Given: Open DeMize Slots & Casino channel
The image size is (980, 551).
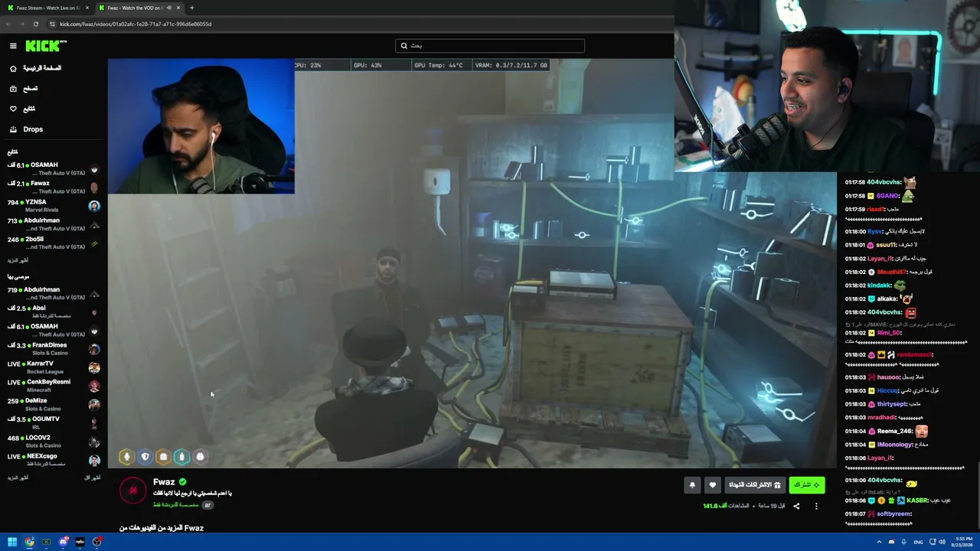Looking at the screenshot, I should (52, 404).
